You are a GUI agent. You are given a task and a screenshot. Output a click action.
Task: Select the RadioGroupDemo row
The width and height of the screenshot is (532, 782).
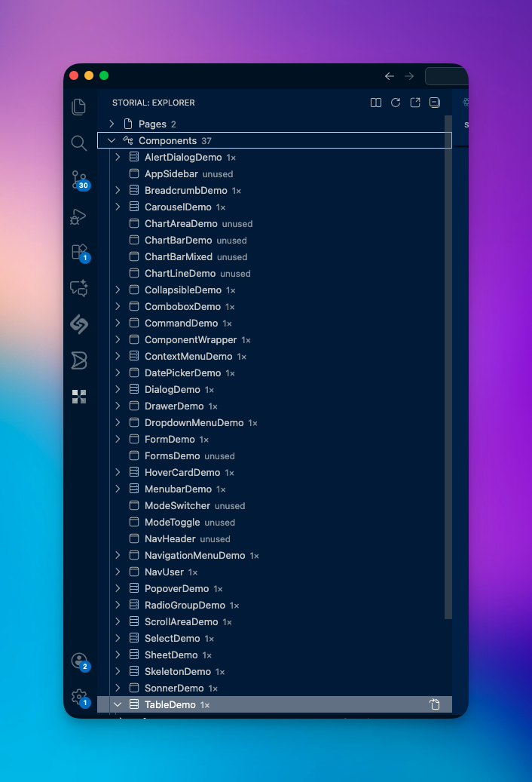[274, 605]
